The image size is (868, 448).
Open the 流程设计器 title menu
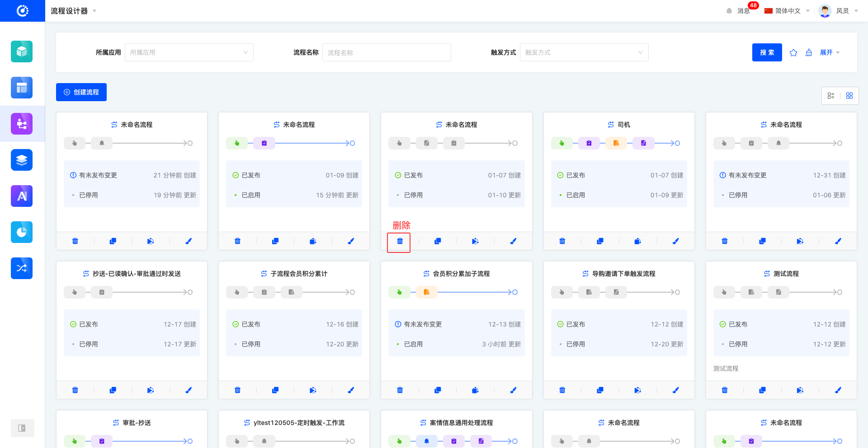point(73,11)
